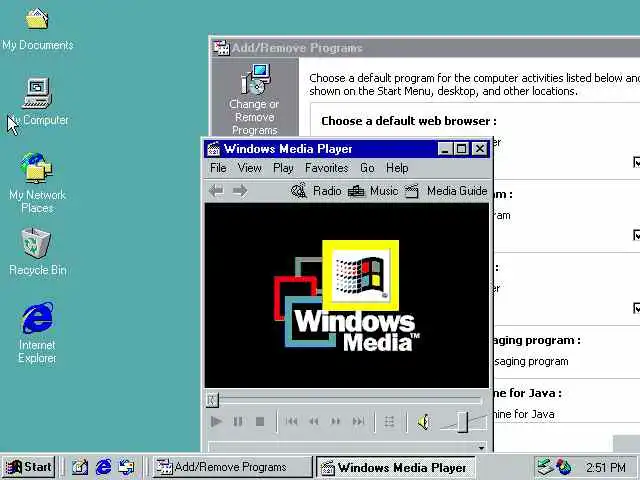This screenshot has width=640, height=480.
Task: Switch to Add/Remove Programs taskbar button
Action: tap(232, 467)
